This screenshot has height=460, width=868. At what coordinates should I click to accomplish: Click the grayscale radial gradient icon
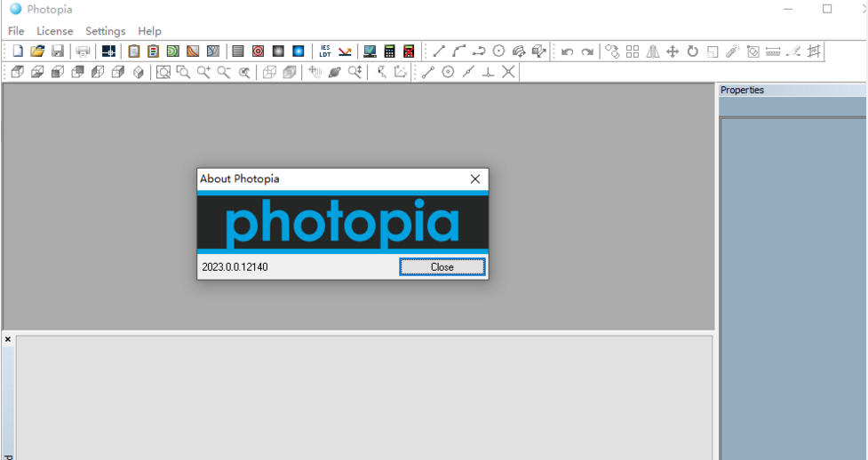tap(278, 52)
